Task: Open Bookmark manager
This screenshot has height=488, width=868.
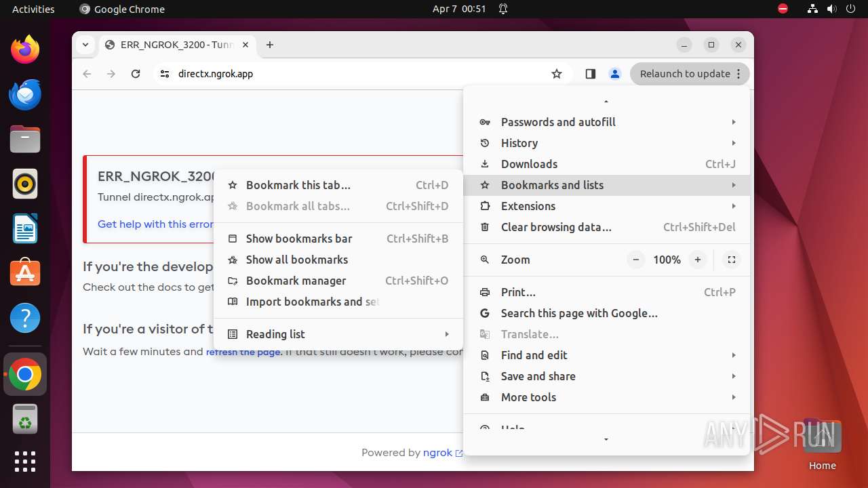Action: pyautogui.click(x=338, y=281)
